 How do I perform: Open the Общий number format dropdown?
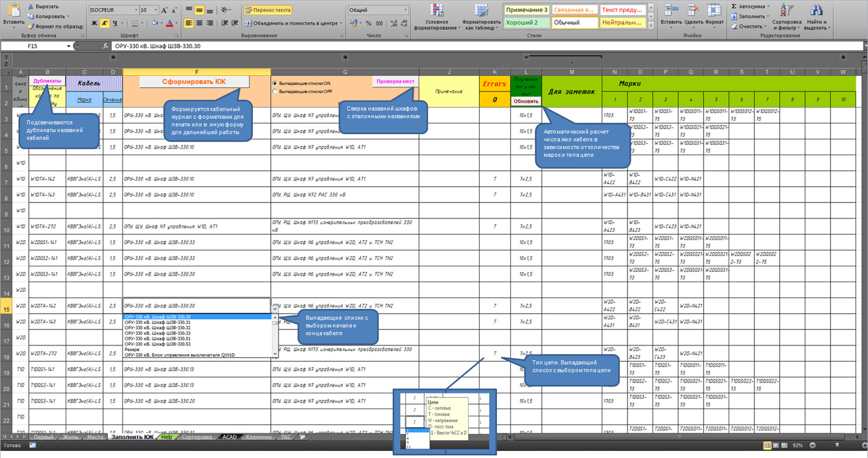coord(405,10)
